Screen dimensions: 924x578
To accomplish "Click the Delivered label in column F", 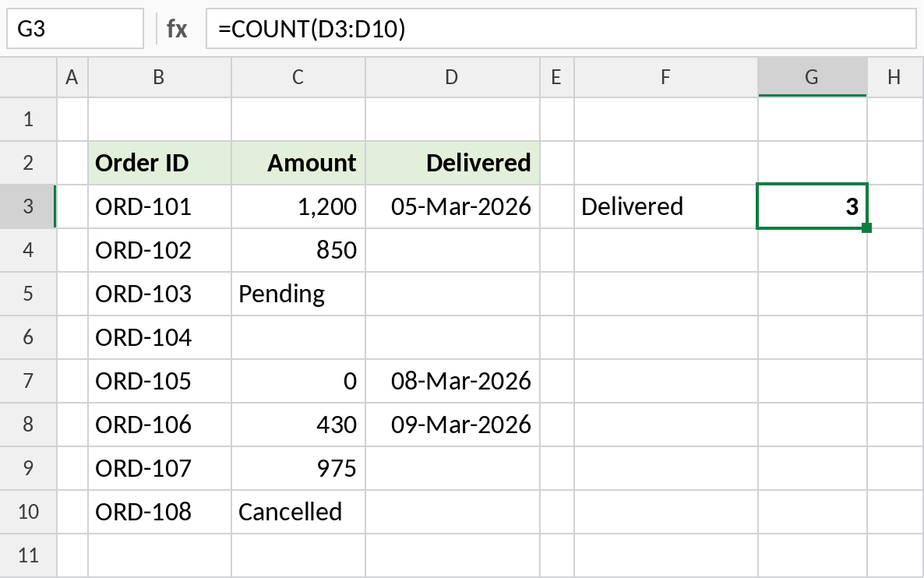I will [665, 206].
